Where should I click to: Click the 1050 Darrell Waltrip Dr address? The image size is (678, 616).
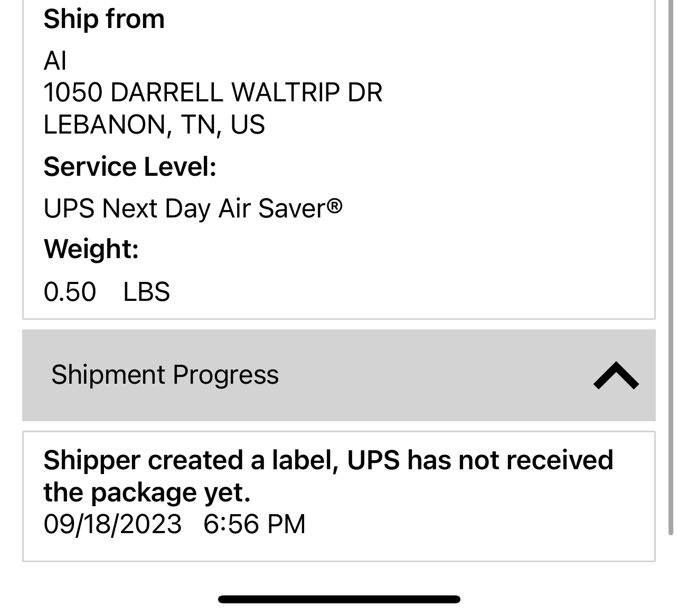pos(213,92)
